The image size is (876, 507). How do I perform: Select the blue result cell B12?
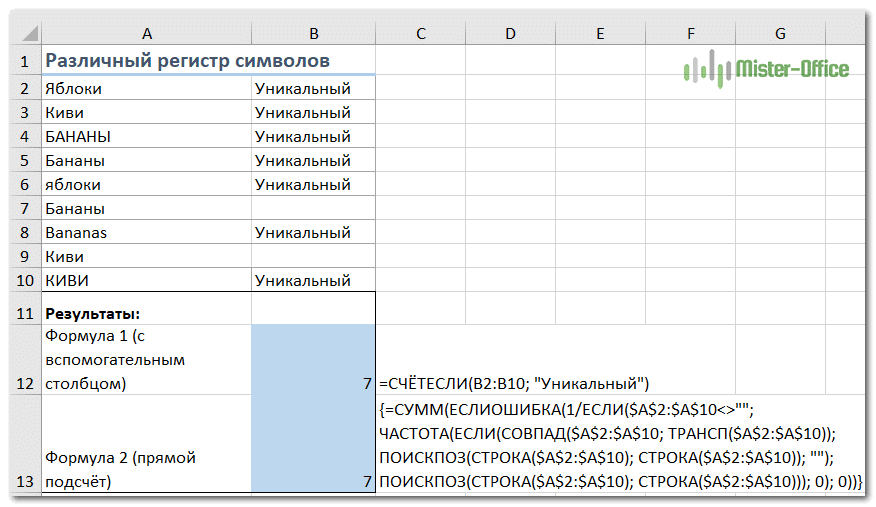point(313,359)
